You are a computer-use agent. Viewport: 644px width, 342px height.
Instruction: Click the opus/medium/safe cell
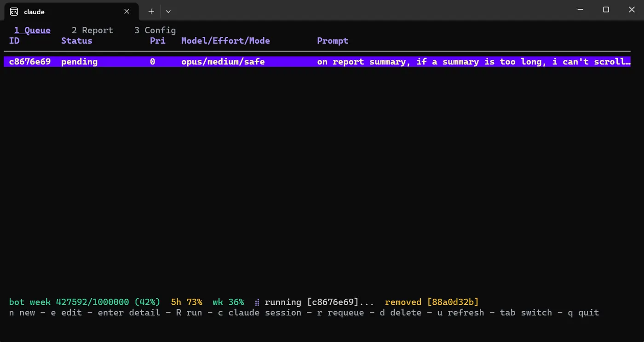[x=223, y=62]
